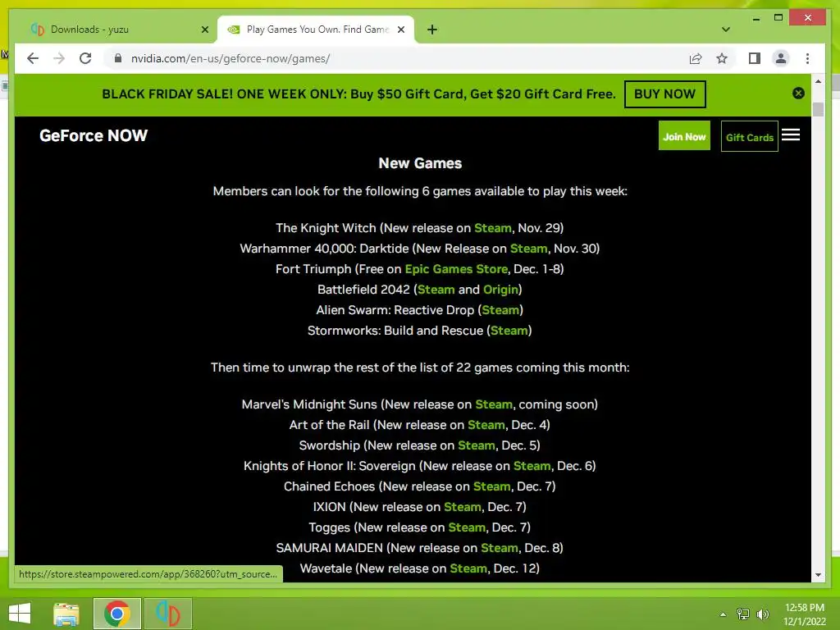Open the Windows Start menu
Screen dimensions: 840x630
point(20,614)
